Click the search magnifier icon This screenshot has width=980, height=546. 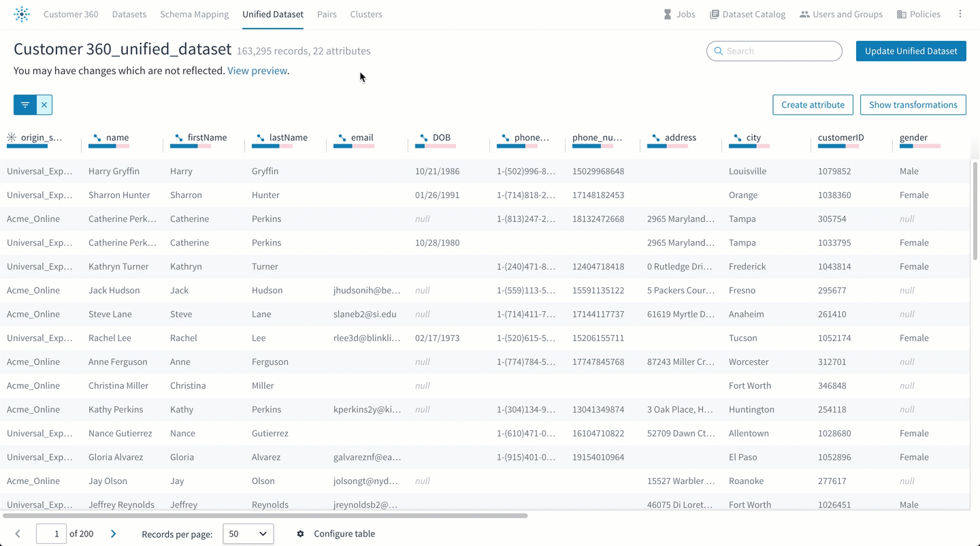point(719,51)
